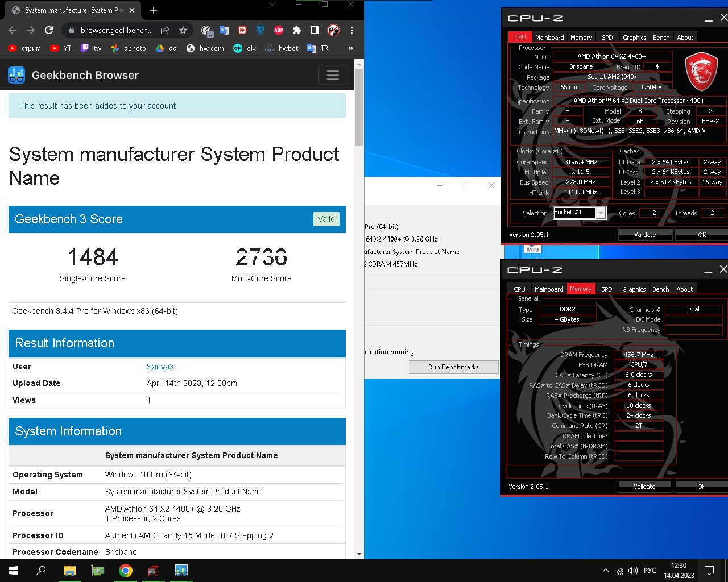Share this page via address bar icon
728x582 pixels.
(x=165, y=30)
